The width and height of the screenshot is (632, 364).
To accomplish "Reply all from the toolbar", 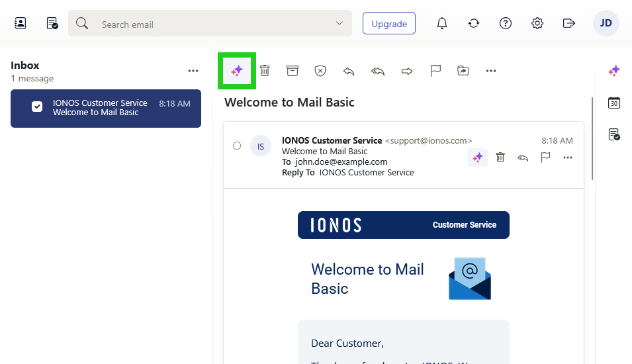I will tap(378, 71).
